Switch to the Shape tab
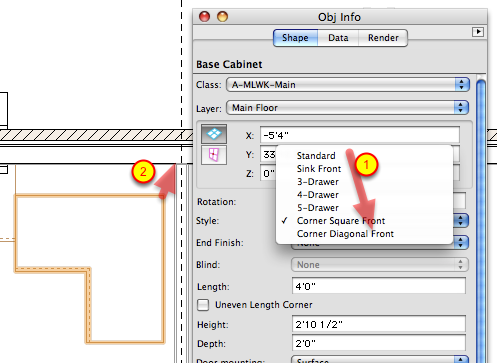Image resolution: width=497 pixels, height=363 pixels. click(295, 38)
